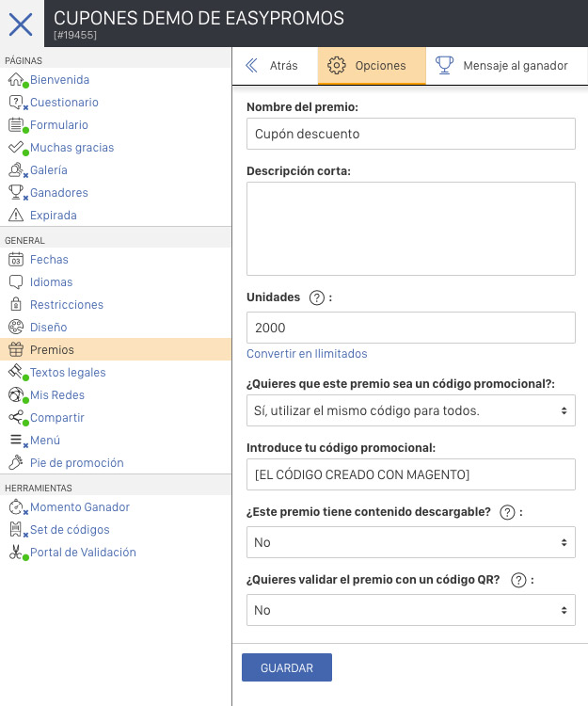Image resolution: width=588 pixels, height=706 pixels.
Task: Click the Galería people icon
Action: (x=16, y=169)
